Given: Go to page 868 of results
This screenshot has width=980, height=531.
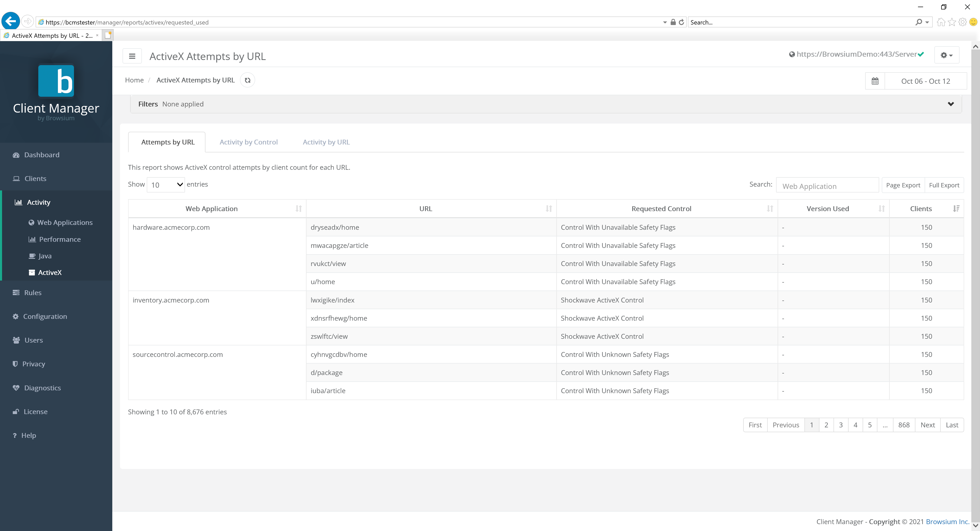Looking at the screenshot, I should pos(904,425).
